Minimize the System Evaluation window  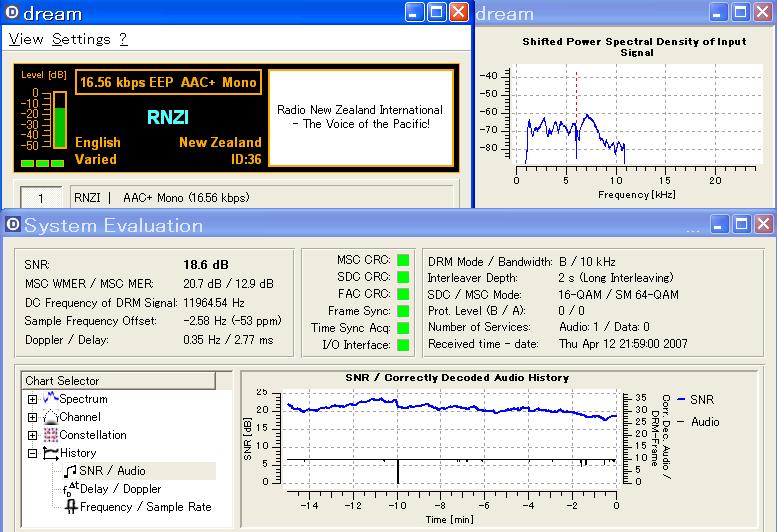(719, 224)
